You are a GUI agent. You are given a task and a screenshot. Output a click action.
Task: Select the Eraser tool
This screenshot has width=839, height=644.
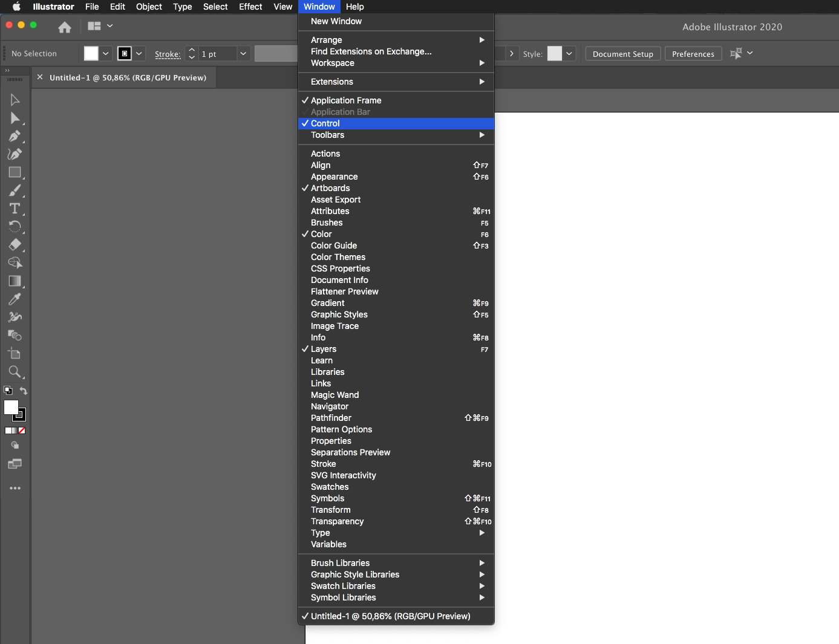[x=15, y=245]
